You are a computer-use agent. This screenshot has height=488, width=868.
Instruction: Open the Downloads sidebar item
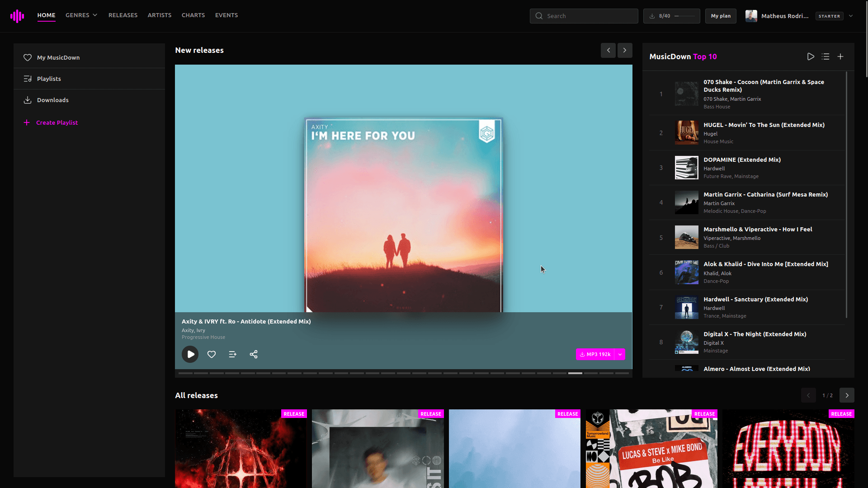click(x=89, y=100)
